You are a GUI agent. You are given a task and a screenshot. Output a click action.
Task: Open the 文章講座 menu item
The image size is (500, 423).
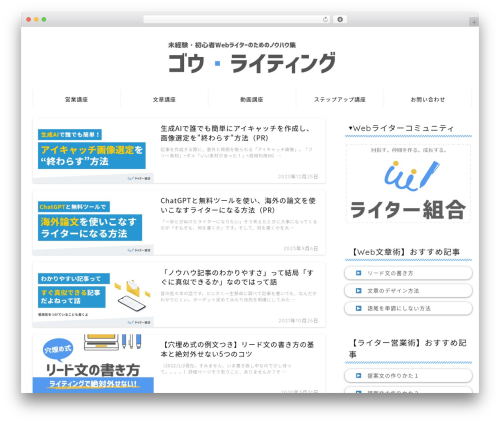pos(164,99)
